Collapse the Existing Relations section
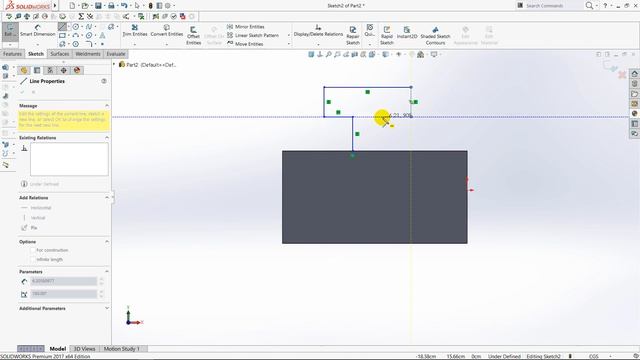The width and height of the screenshot is (640, 360). tap(107, 138)
